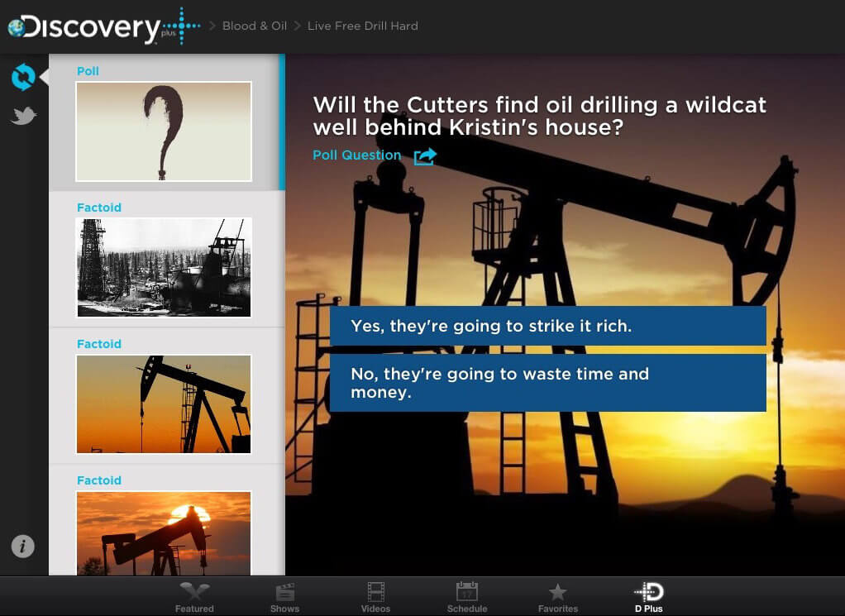Click Live Free Drill Hard breadcrumb
The width and height of the screenshot is (845, 616).
(362, 26)
